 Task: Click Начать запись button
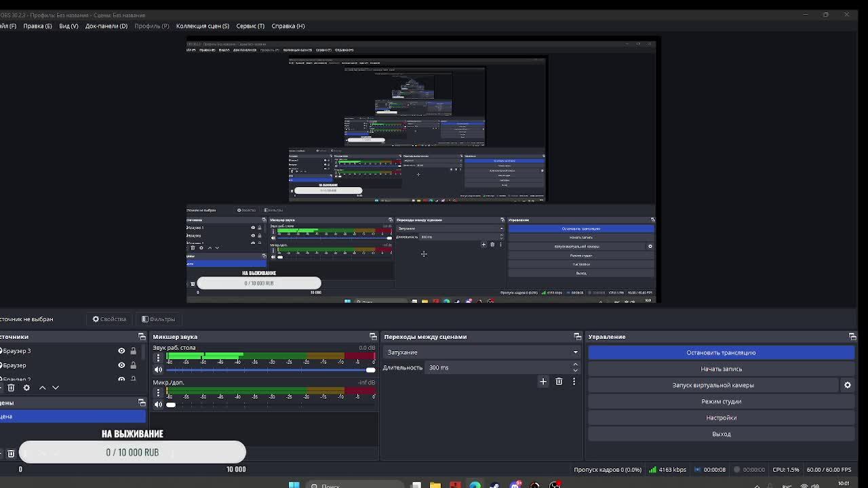pyautogui.click(x=721, y=369)
